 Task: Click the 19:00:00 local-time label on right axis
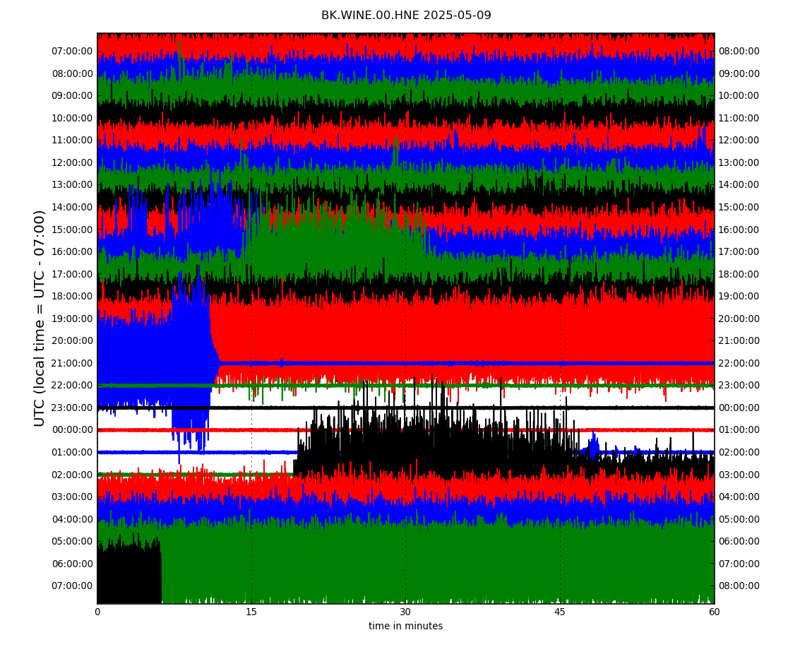tap(739, 297)
